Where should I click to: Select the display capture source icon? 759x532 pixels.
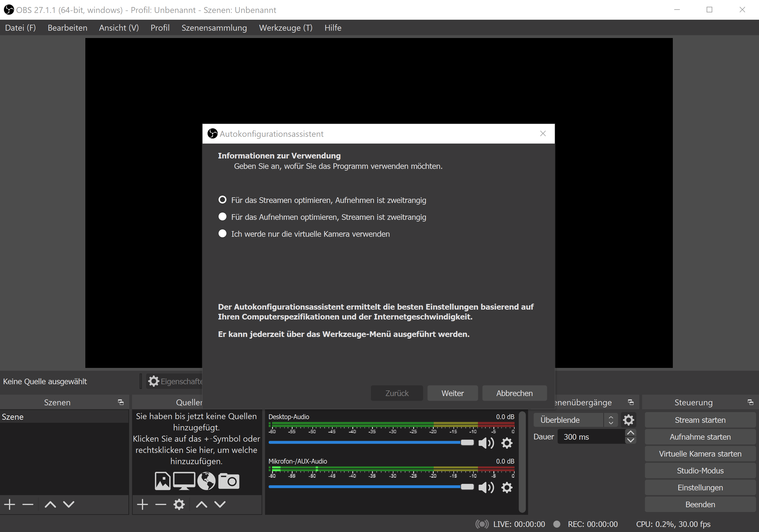184,481
